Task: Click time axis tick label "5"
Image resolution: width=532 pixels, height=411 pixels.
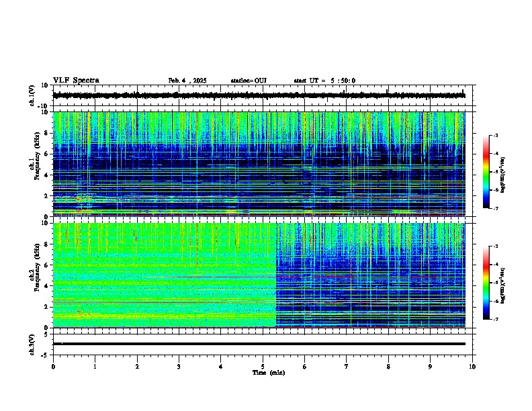Action: click(x=263, y=367)
